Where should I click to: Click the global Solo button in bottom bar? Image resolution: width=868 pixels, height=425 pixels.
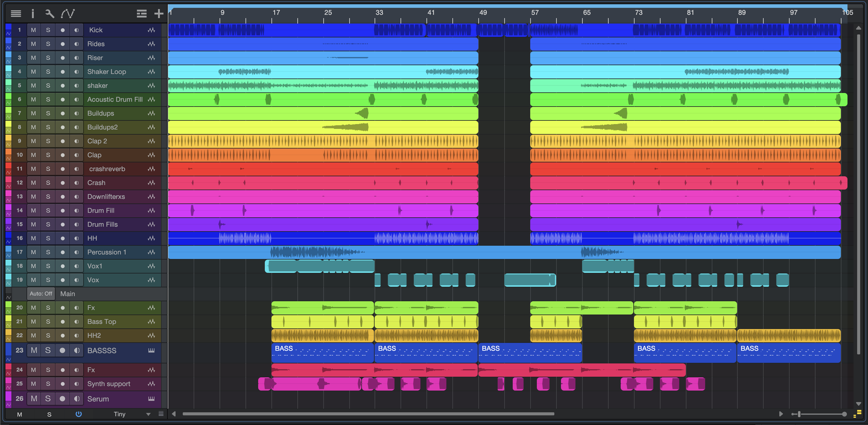tap(49, 414)
